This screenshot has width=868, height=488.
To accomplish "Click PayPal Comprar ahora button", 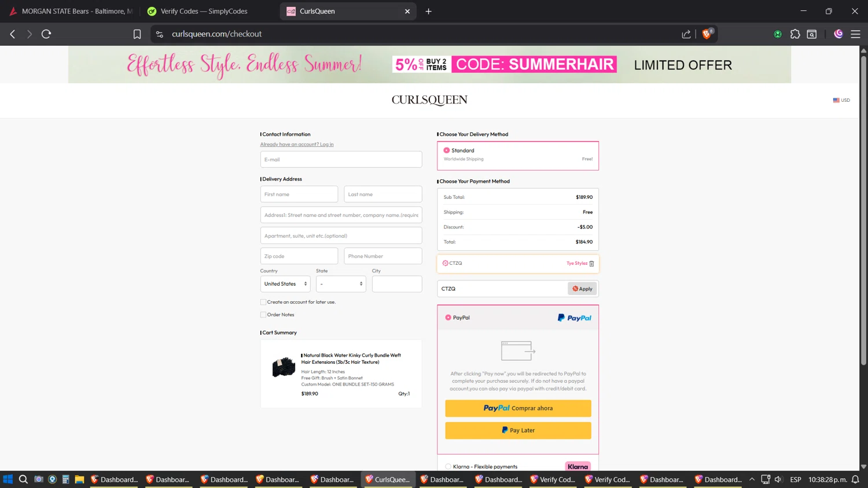I will click(518, 408).
